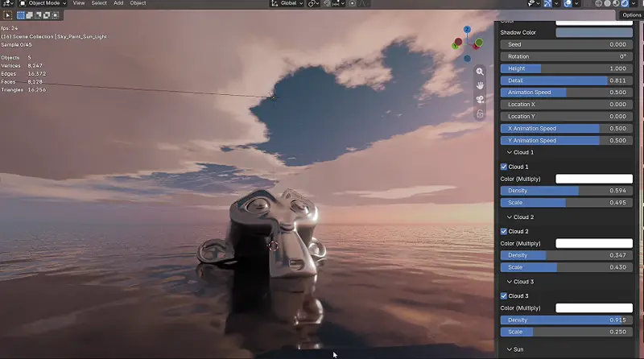The width and height of the screenshot is (644, 359).
Task: Toggle the show overlays icon
Action: coord(568,3)
